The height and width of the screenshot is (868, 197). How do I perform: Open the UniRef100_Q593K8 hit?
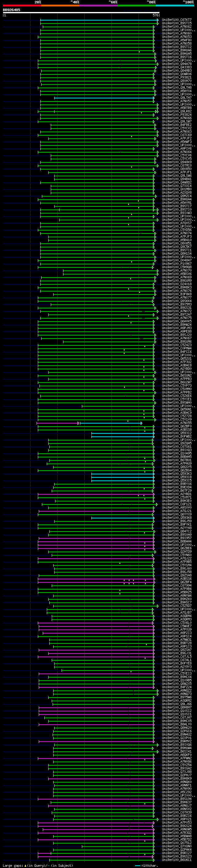pos(177,518)
